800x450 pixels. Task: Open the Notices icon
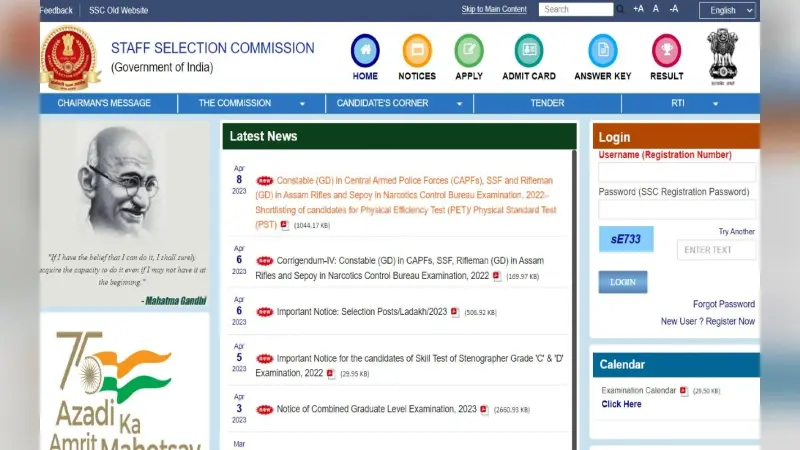pos(417,51)
